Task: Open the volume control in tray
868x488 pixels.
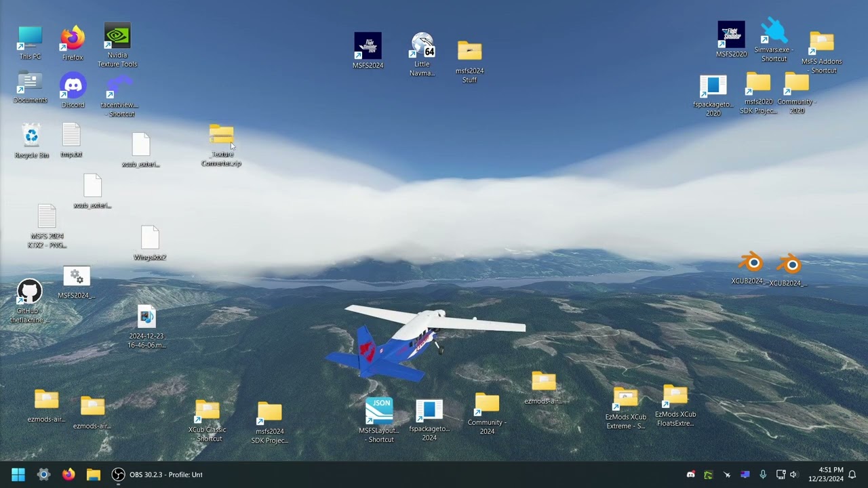Action: [x=793, y=474]
